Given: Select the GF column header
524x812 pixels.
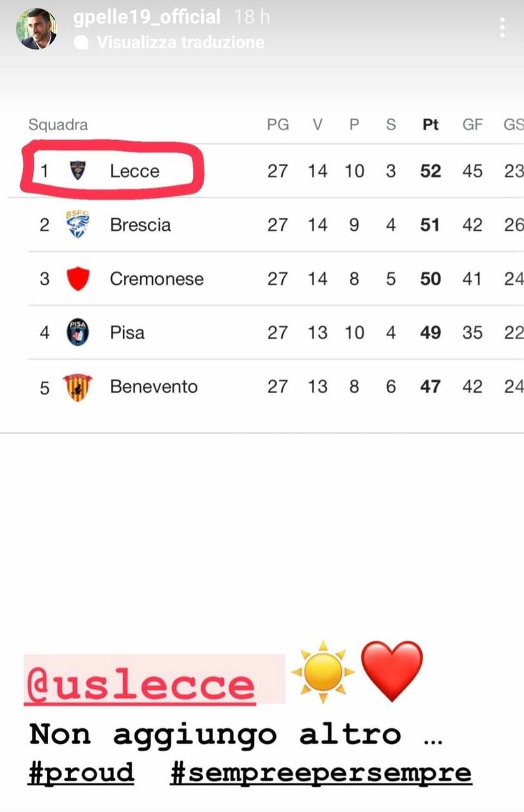Looking at the screenshot, I should tap(472, 124).
